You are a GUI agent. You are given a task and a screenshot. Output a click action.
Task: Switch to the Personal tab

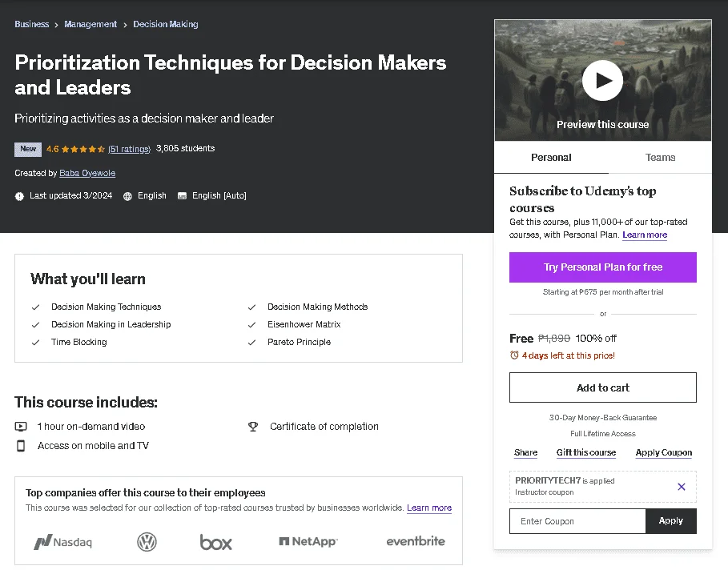coord(551,157)
